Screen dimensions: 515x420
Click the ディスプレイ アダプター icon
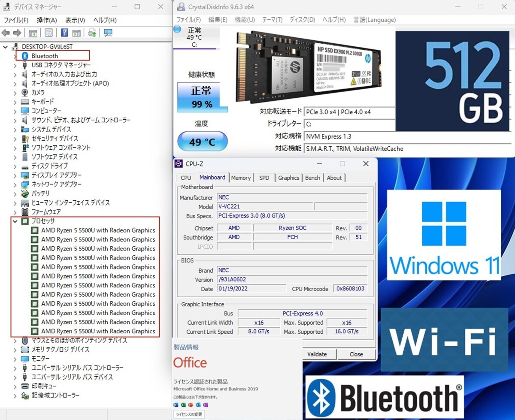(25, 175)
